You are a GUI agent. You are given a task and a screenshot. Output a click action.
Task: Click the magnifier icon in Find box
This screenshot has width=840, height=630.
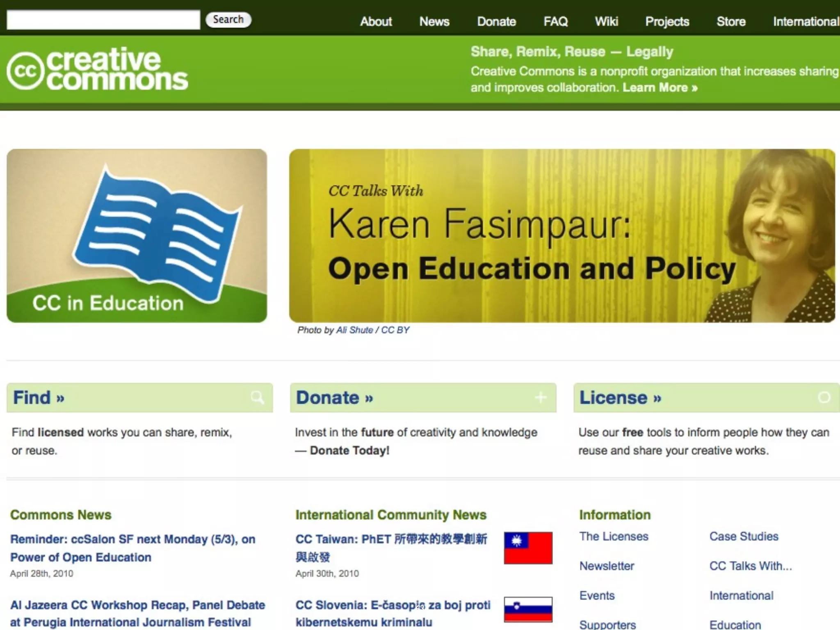pyautogui.click(x=257, y=397)
